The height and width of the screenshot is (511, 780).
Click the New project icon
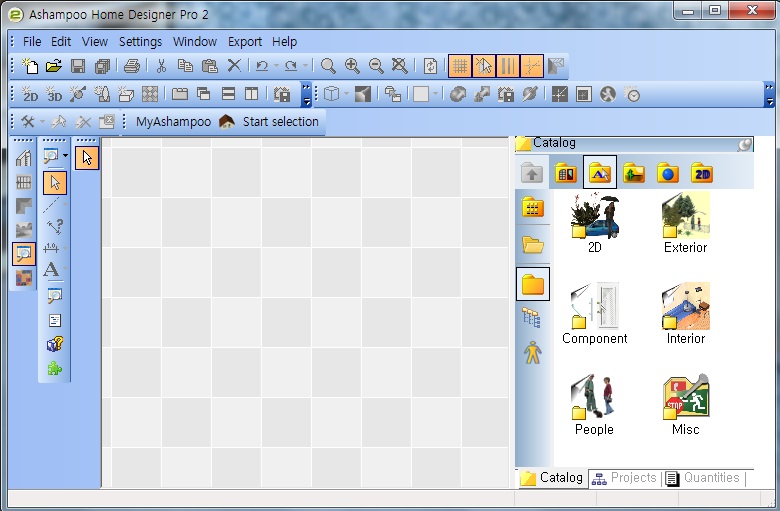(x=30, y=66)
